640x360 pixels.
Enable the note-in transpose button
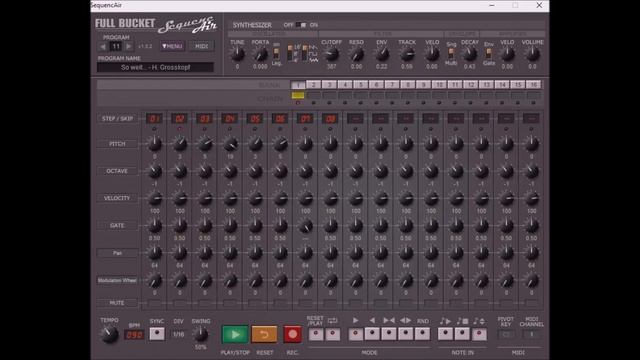coord(479,334)
